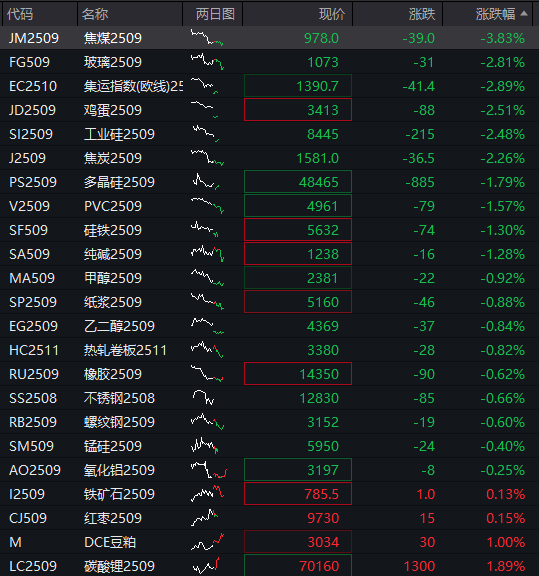Sort by the 涨跌幅 column header
Image resolution: width=539 pixels, height=576 pixels.
pos(495,14)
